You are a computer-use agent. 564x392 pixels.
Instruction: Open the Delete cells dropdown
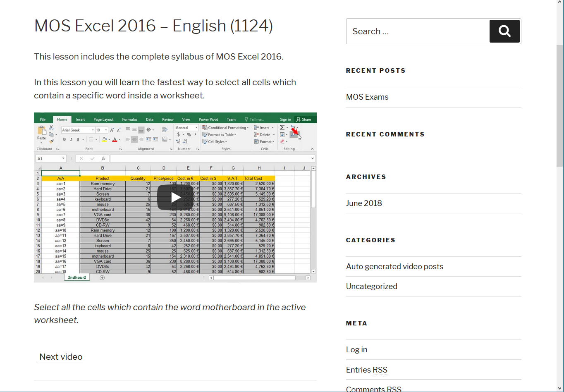click(x=265, y=135)
